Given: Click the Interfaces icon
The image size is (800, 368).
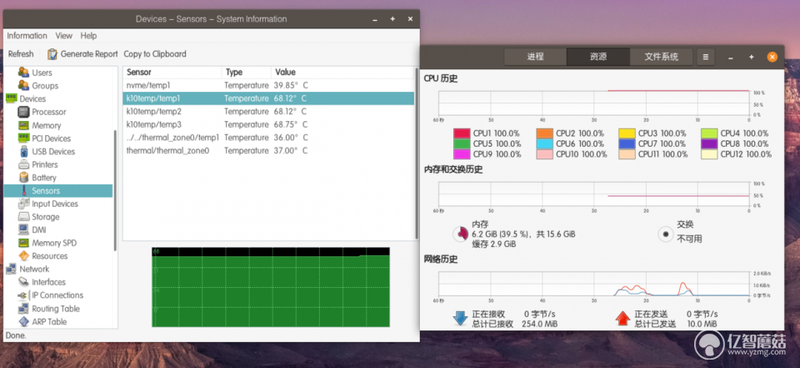Looking at the screenshot, I should [x=23, y=282].
